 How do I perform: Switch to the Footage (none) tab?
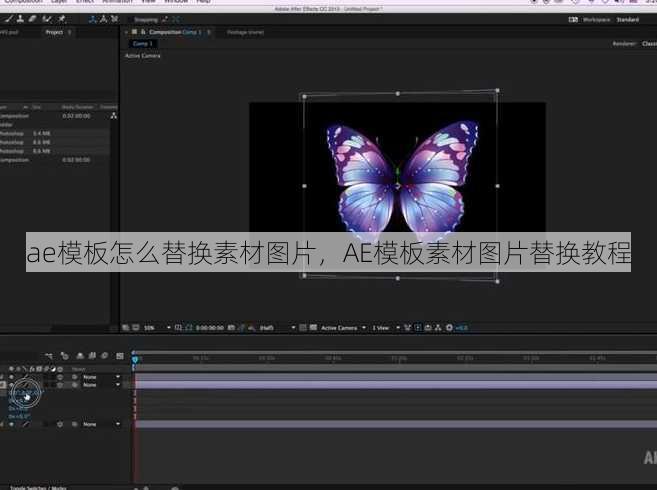click(x=245, y=32)
